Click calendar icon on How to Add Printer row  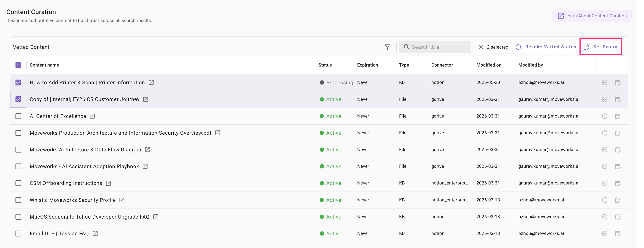click(617, 83)
